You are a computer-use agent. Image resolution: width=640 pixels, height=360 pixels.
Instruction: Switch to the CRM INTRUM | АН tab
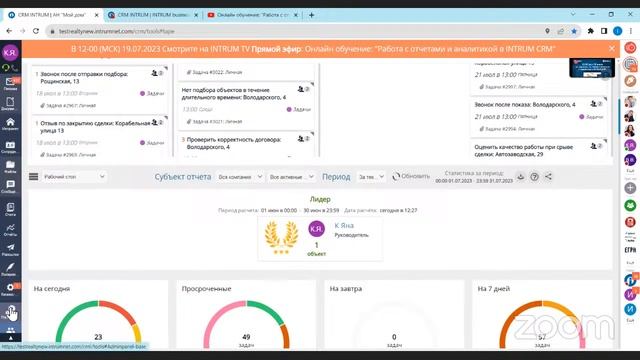(x=53, y=15)
